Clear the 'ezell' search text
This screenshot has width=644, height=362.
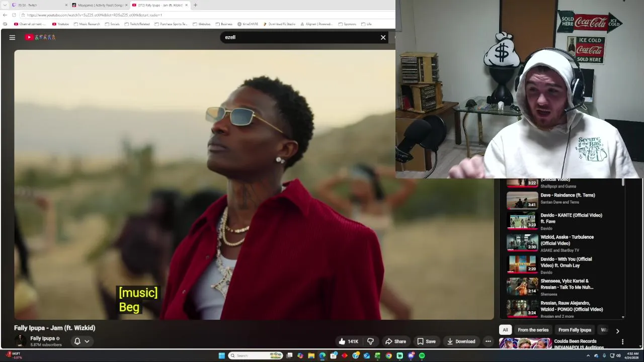pyautogui.click(x=383, y=37)
